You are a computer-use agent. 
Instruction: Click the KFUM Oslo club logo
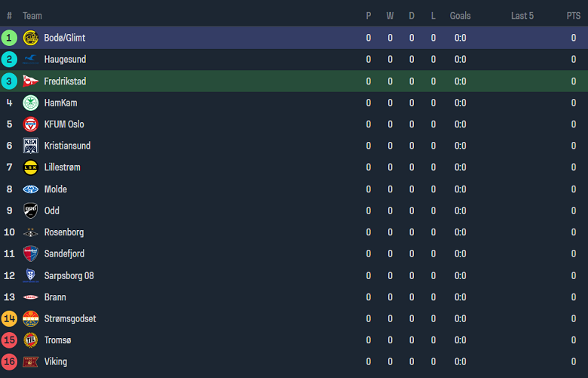(x=31, y=124)
